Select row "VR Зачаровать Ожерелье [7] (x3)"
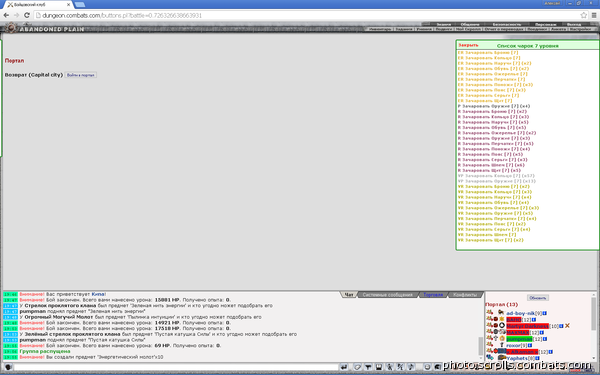 point(498,208)
